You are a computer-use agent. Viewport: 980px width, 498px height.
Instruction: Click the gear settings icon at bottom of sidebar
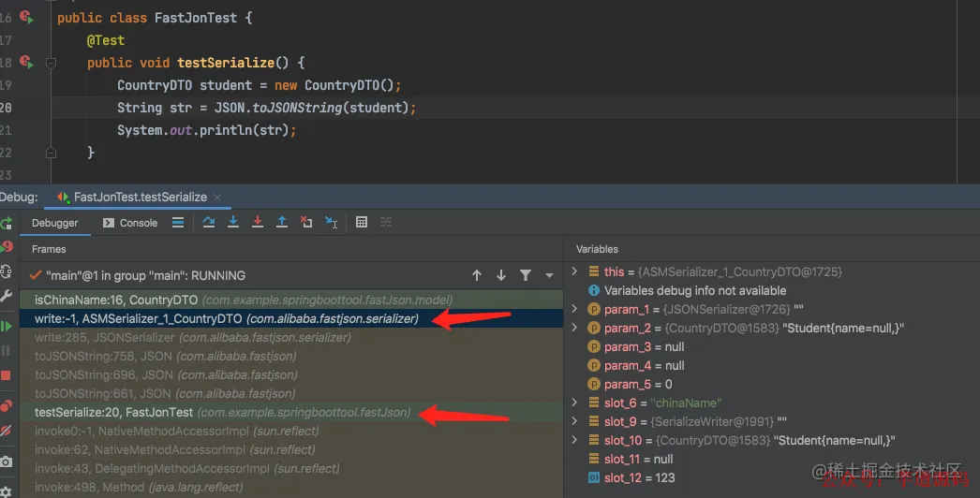tap(7, 491)
